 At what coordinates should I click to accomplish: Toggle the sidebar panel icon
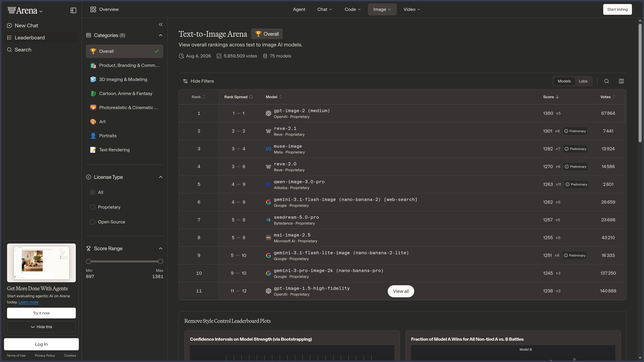tap(73, 10)
